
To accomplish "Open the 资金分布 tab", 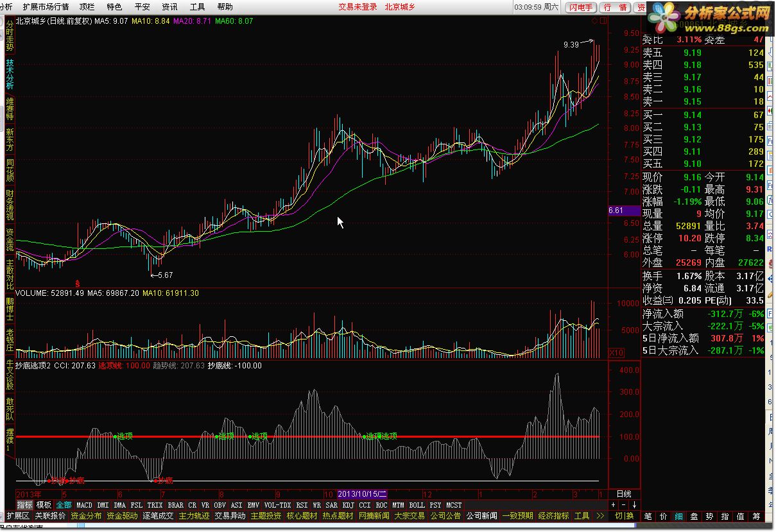I will [x=86, y=516].
